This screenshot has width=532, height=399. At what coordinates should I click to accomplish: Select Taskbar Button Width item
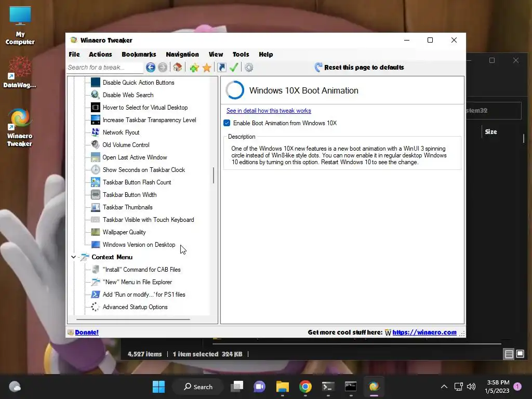129,195
